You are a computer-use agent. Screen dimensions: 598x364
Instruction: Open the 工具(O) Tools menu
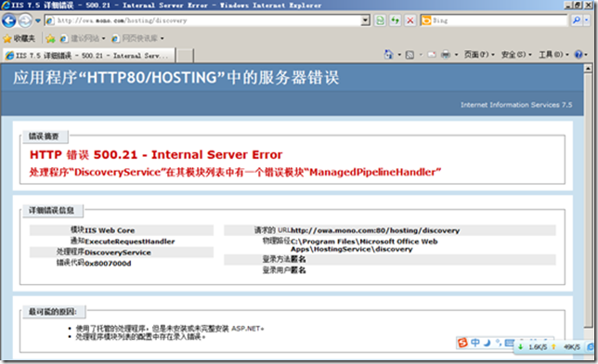tap(553, 55)
